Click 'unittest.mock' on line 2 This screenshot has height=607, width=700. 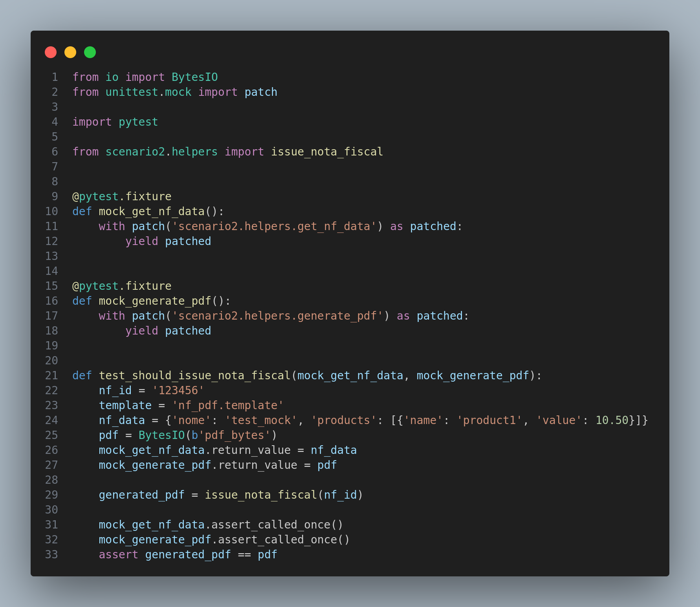coord(148,92)
